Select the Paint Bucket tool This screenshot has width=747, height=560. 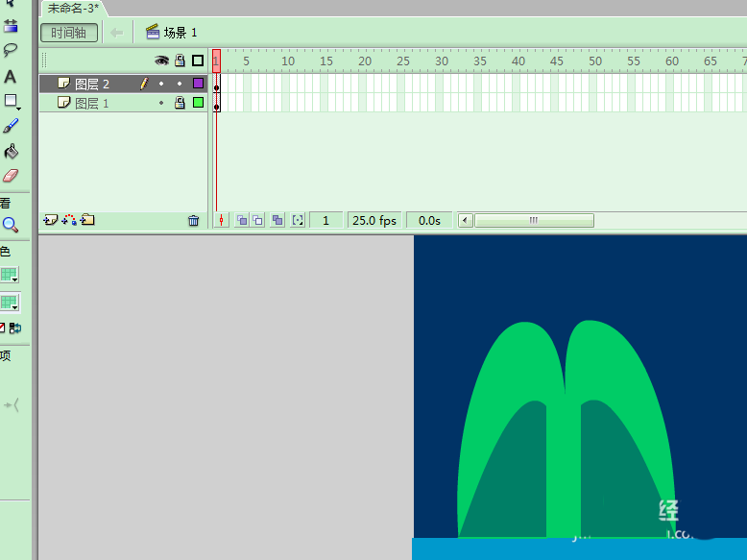(11, 151)
